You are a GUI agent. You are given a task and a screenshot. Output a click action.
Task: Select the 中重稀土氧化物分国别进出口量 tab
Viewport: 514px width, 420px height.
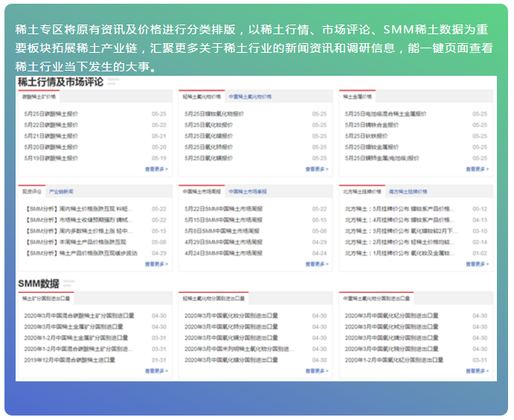click(x=376, y=298)
